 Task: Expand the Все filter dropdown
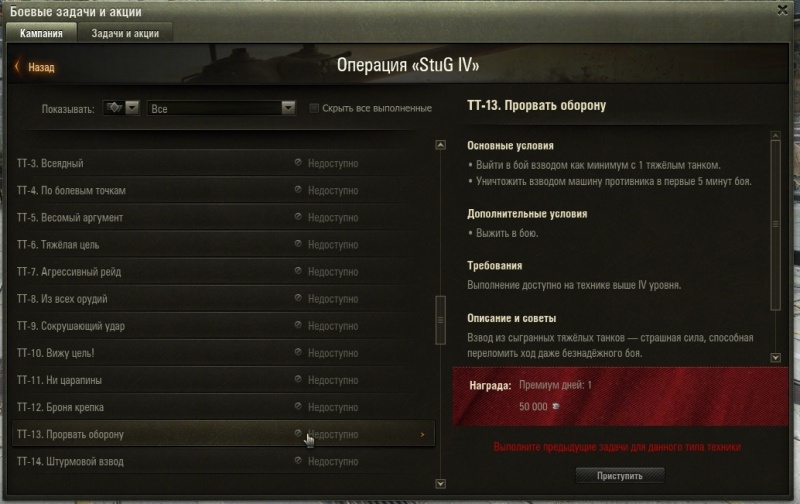click(x=221, y=108)
